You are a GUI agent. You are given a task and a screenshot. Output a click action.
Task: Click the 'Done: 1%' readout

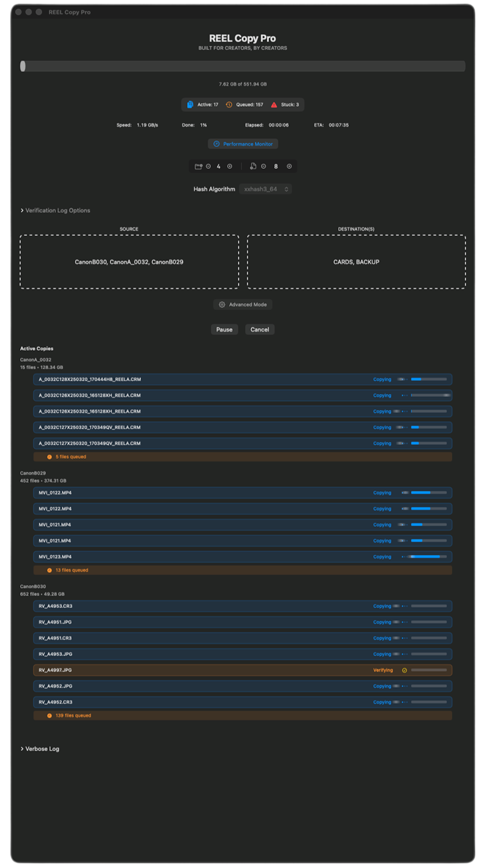coord(195,125)
